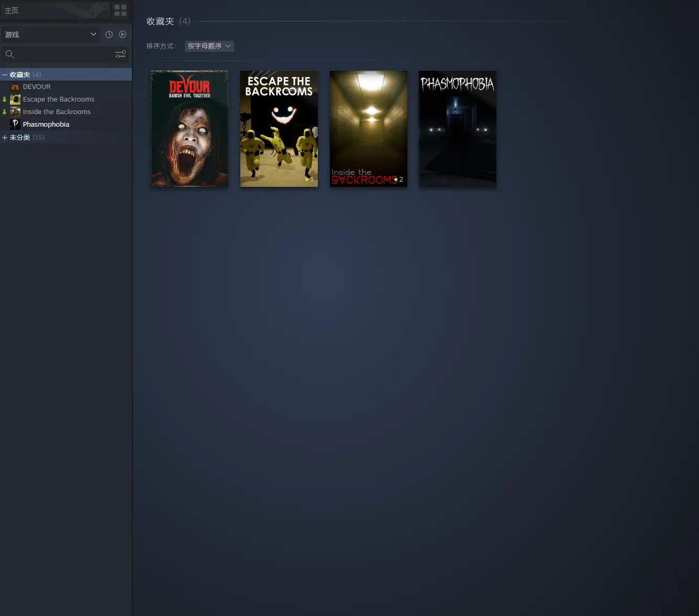Open the Phasmophobia game cover
This screenshot has width=699, height=616.
click(458, 129)
